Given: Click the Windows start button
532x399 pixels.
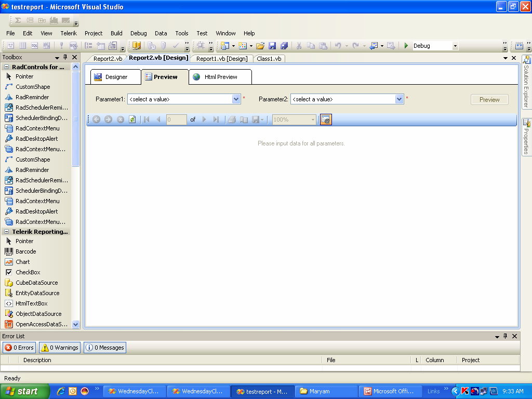Looking at the screenshot, I should point(24,391).
